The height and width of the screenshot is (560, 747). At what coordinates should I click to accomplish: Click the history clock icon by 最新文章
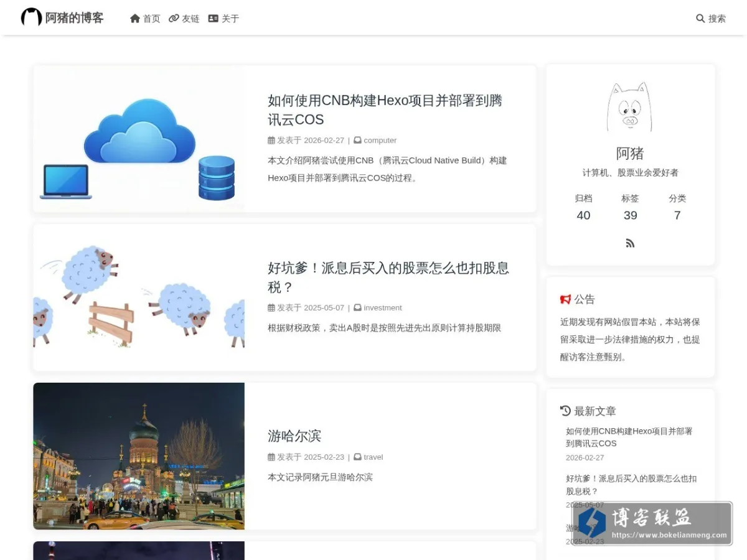pyautogui.click(x=565, y=411)
